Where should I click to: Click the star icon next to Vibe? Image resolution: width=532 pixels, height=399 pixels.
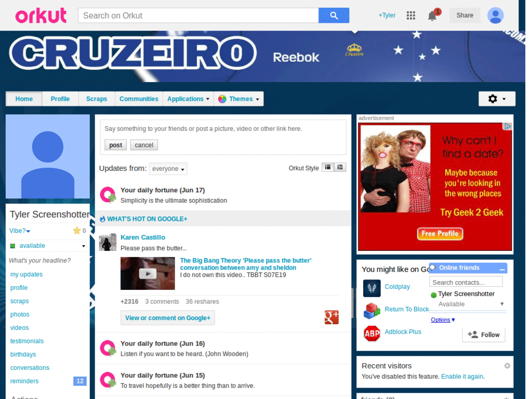pyautogui.click(x=77, y=231)
